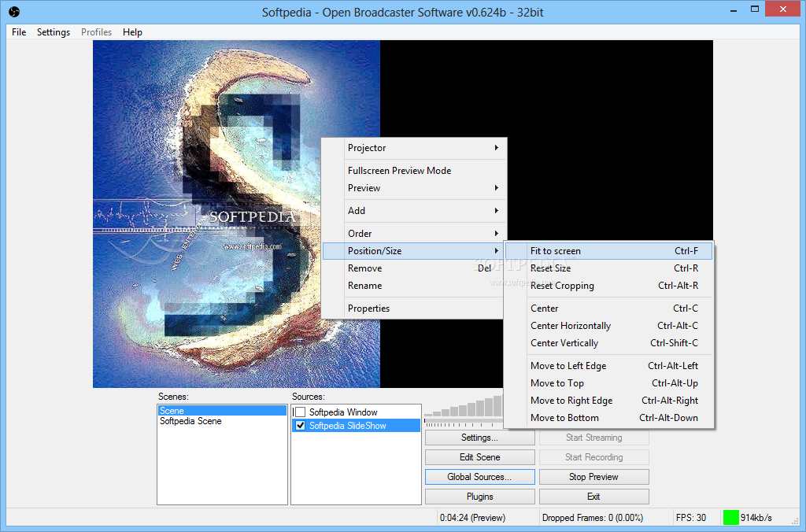Choose Move to Left Edge
Image resolution: width=806 pixels, height=532 pixels.
tap(609, 366)
